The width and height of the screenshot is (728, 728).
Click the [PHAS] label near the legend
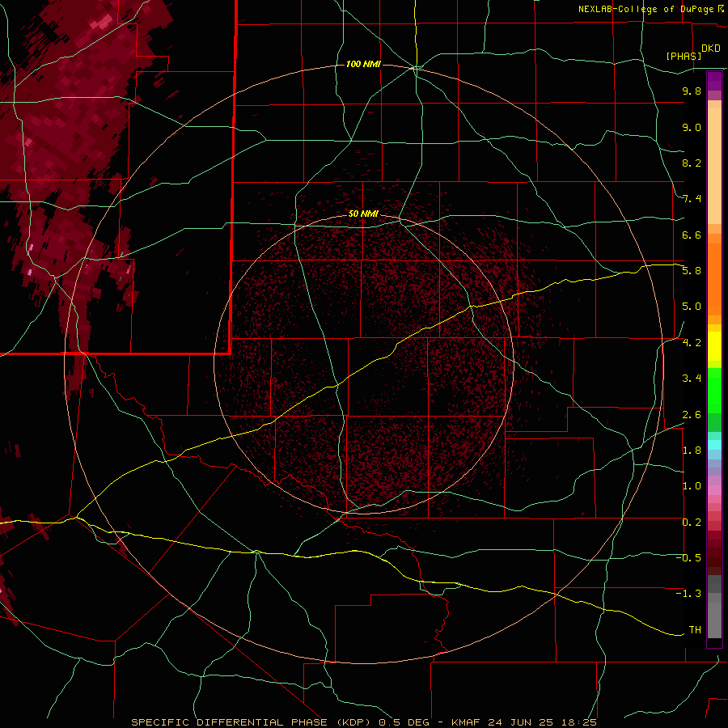[684, 56]
